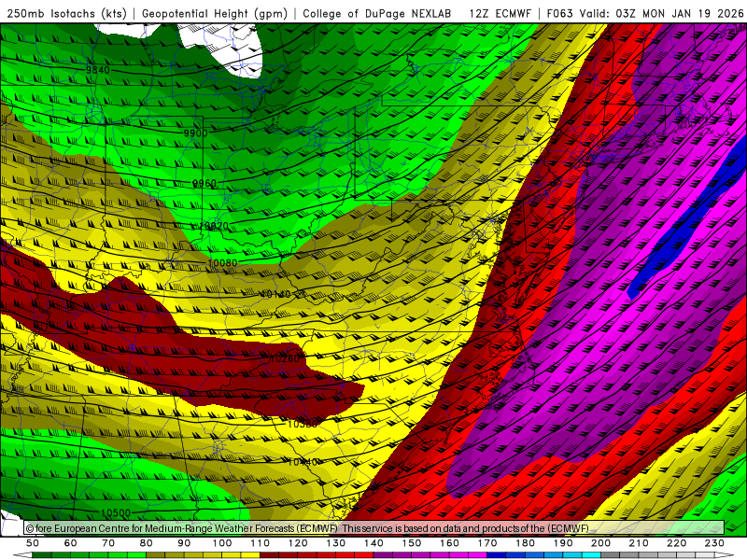Pick the dark blue swatch below 170
Viewport: 747px width, 560px height.
tap(497, 555)
